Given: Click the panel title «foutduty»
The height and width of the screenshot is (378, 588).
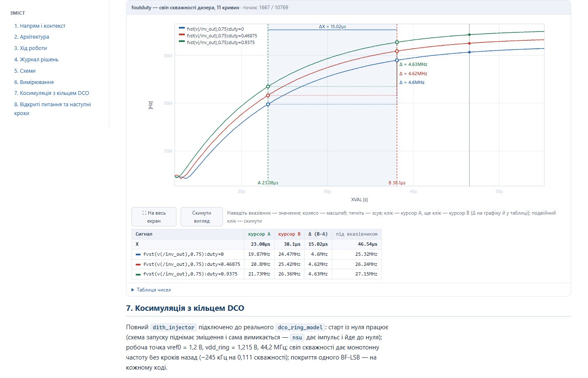Looking at the screenshot, I should 141,8.
